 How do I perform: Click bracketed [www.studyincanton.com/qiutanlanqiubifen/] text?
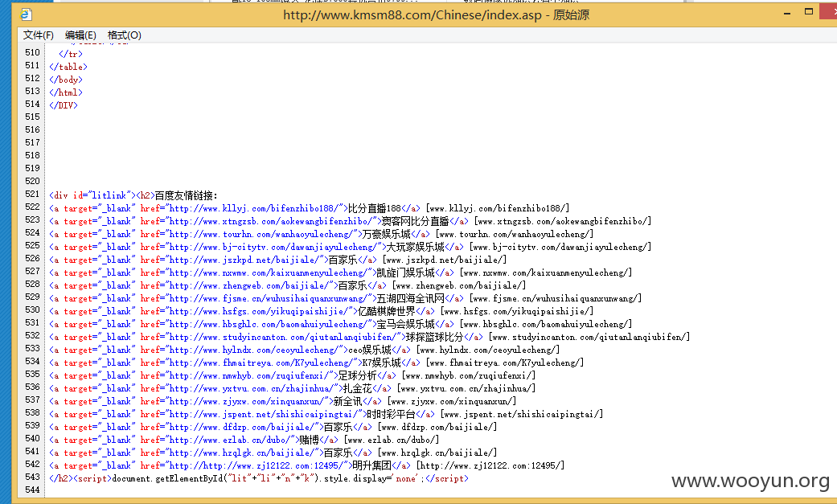[x=589, y=336]
